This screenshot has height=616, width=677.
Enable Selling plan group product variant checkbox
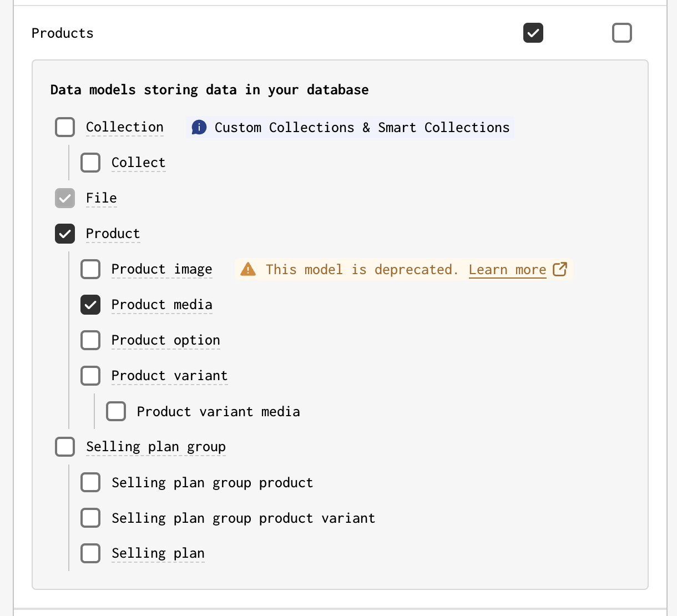90,518
